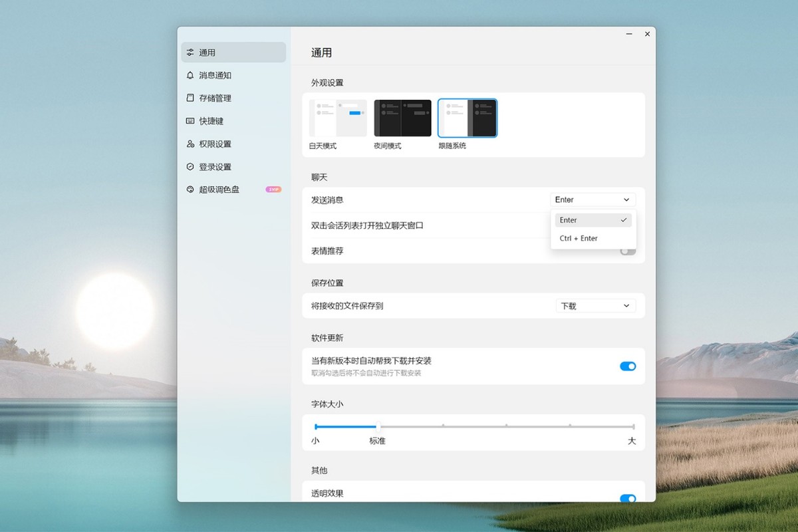Click the 权限设置 person icon

pos(191,144)
